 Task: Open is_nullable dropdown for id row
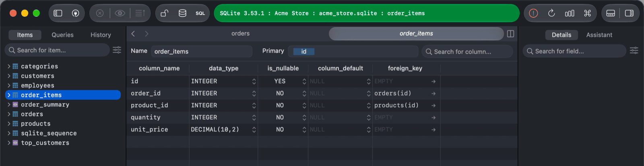click(x=304, y=81)
